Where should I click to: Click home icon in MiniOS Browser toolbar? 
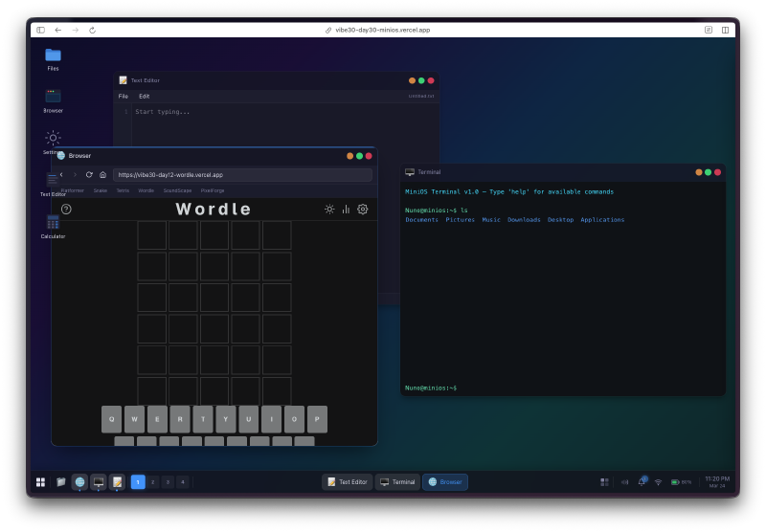point(102,175)
